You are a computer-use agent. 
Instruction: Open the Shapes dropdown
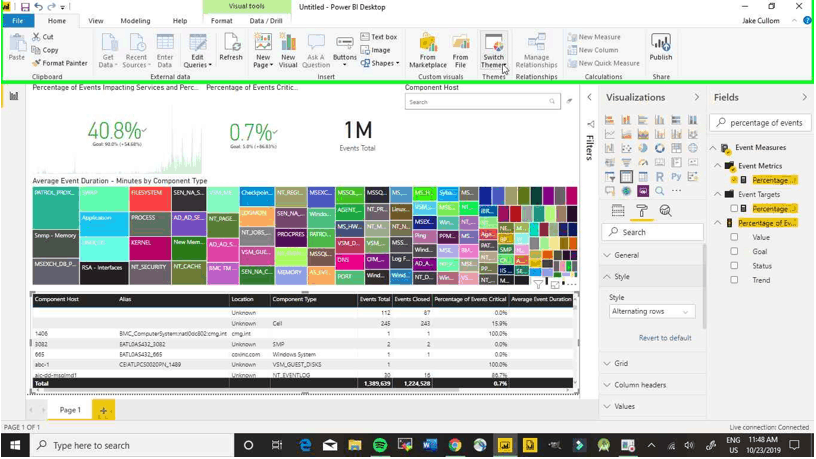click(x=379, y=63)
